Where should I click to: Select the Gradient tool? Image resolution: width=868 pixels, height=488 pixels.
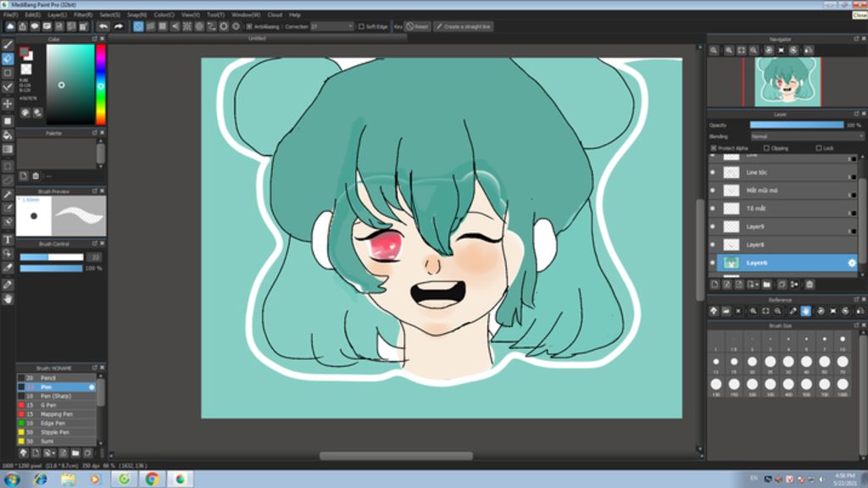point(8,149)
